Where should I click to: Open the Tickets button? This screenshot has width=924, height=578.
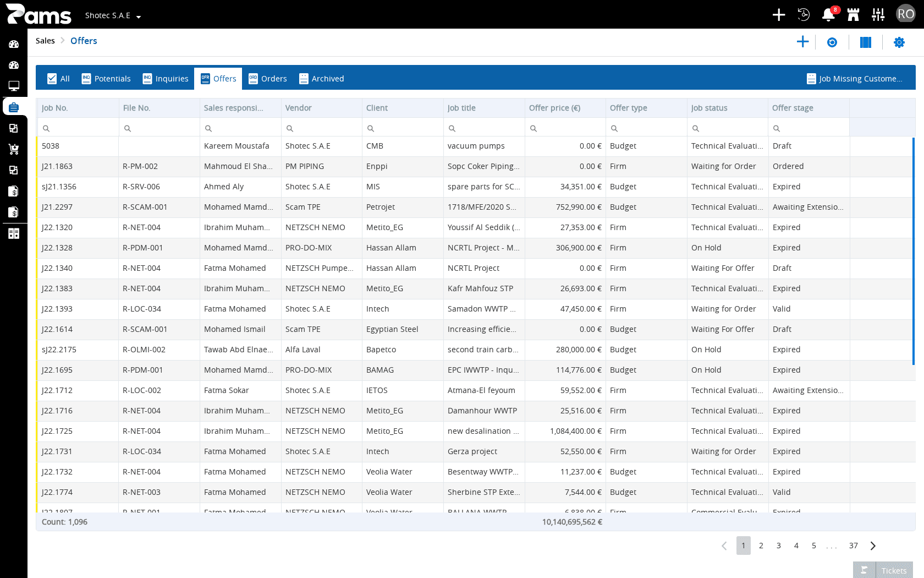click(894, 570)
